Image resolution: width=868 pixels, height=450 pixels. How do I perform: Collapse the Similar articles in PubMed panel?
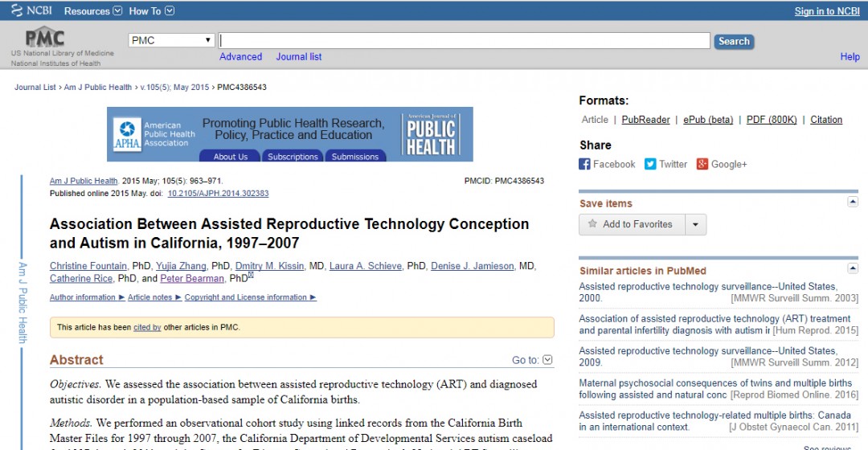point(853,268)
